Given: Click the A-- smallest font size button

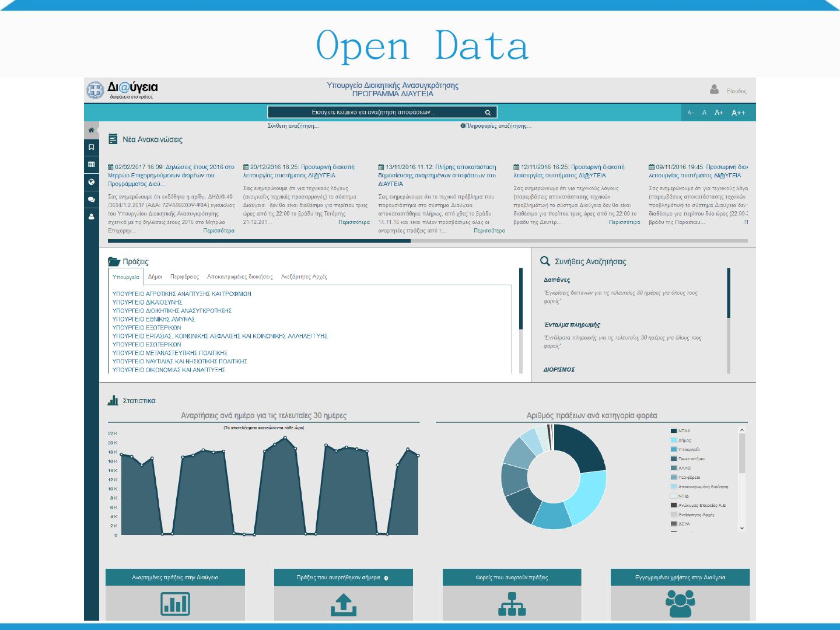Looking at the screenshot, I should pos(691,113).
